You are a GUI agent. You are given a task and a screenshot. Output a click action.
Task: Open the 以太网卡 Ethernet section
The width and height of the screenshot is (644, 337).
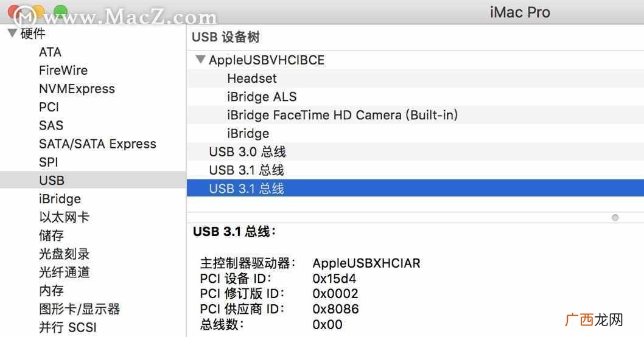point(64,217)
